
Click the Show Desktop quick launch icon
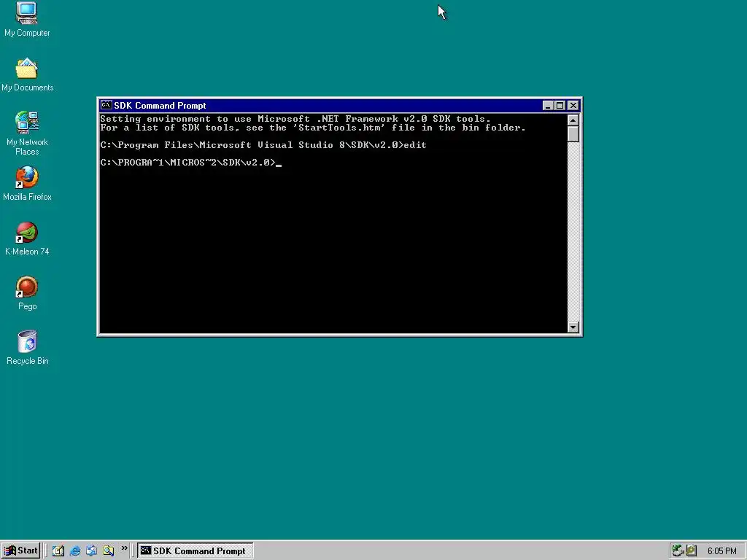(58, 551)
